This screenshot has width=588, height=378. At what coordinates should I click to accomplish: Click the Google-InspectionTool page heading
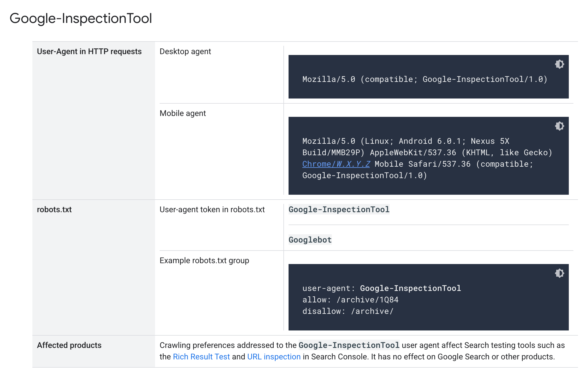coord(81,18)
